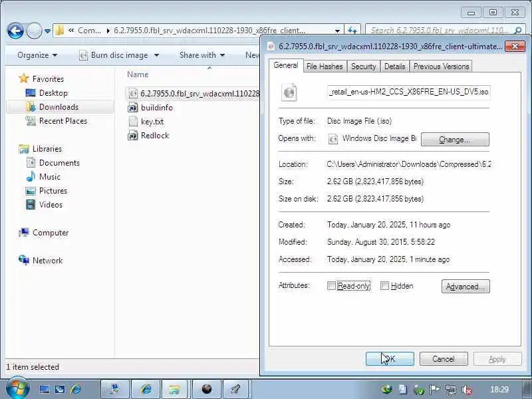Click the network tray icon
The image size is (532, 399).
point(451,390)
